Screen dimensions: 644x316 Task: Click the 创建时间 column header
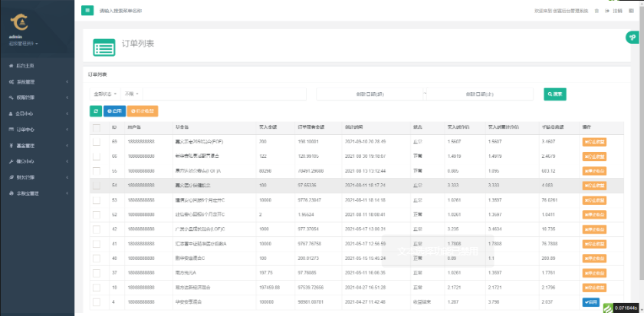click(x=353, y=128)
